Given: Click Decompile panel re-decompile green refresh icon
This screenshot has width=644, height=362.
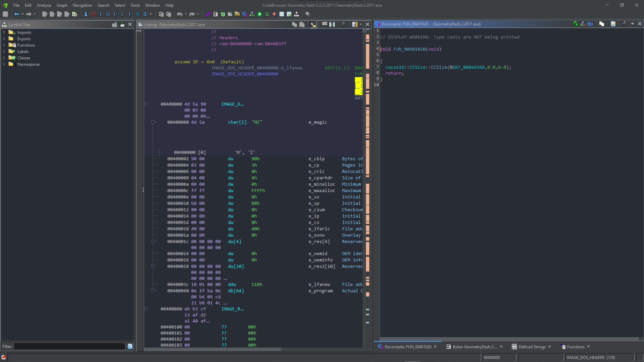Looking at the screenshot, I should (576, 24).
